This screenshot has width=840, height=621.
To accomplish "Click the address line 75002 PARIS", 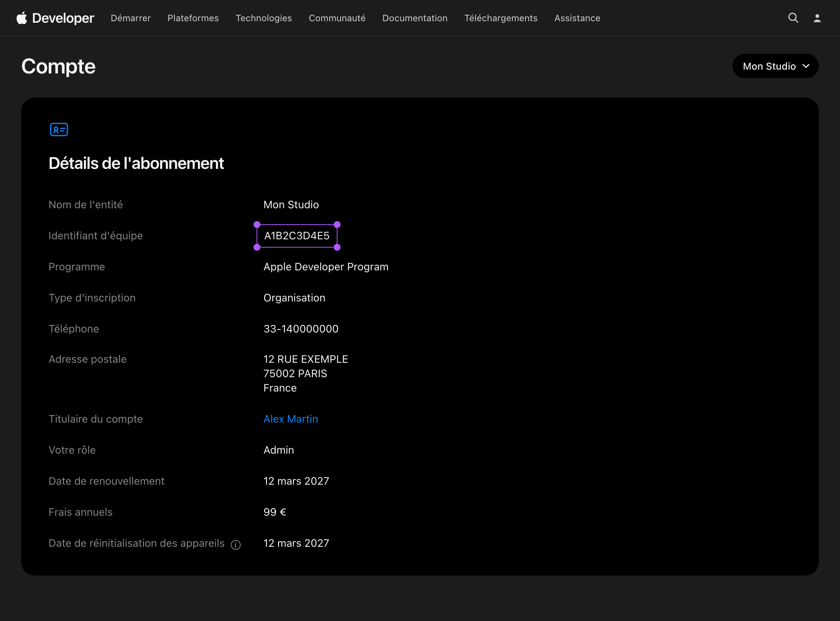I will tap(295, 373).
